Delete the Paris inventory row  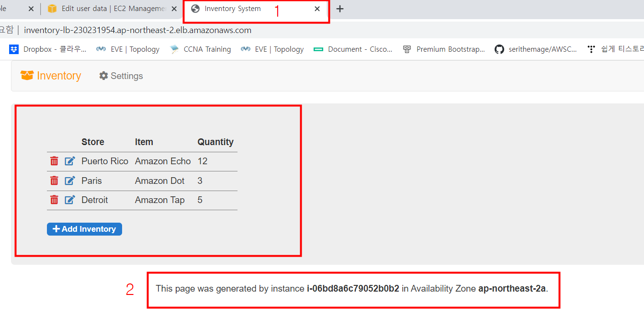[x=54, y=181]
